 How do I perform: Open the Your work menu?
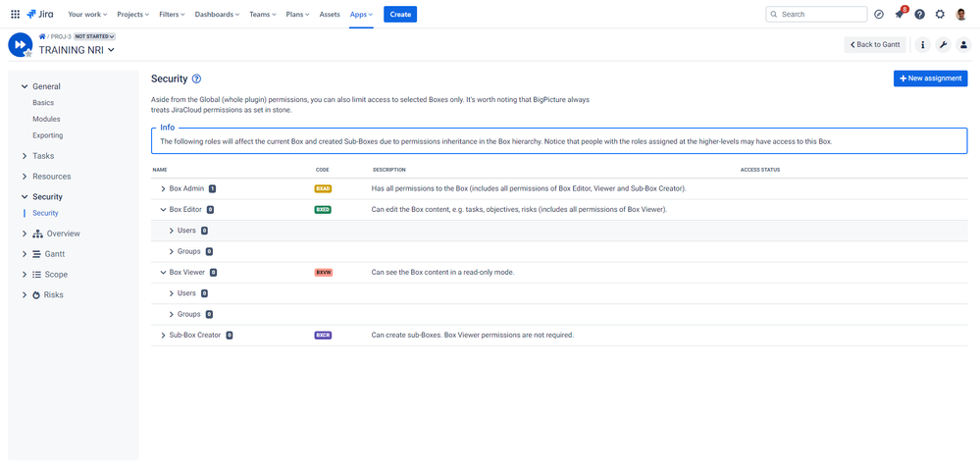tap(87, 14)
